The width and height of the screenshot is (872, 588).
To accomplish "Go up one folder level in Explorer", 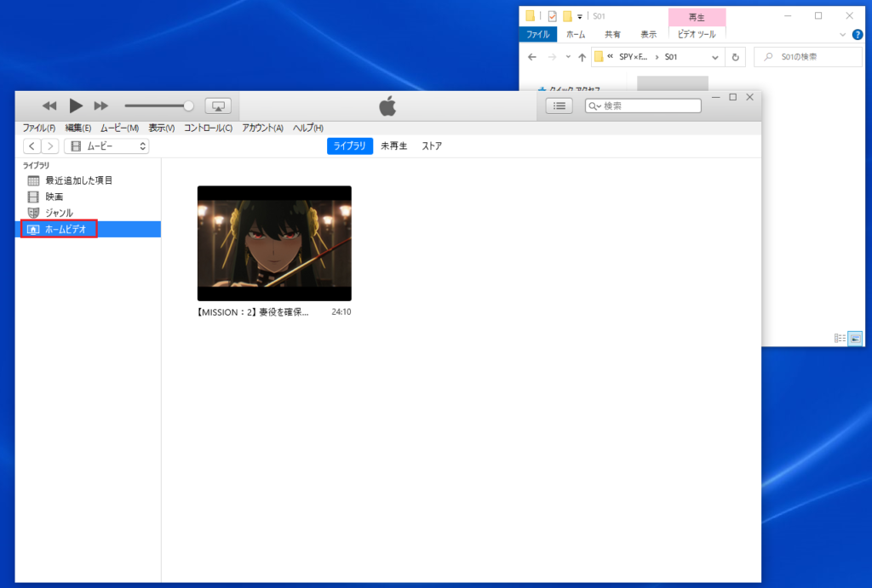I will click(582, 57).
